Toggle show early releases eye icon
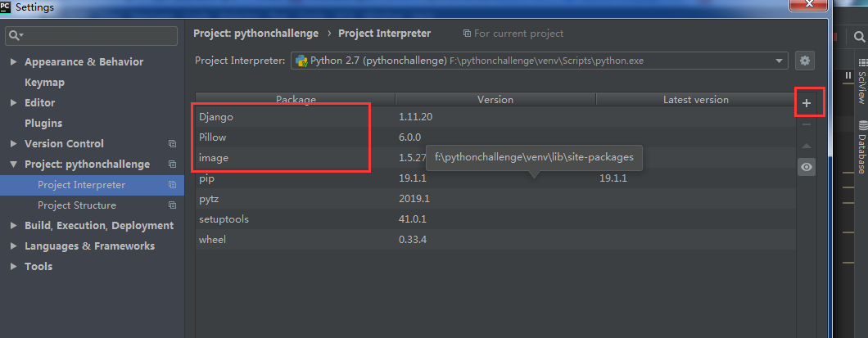 (807, 167)
